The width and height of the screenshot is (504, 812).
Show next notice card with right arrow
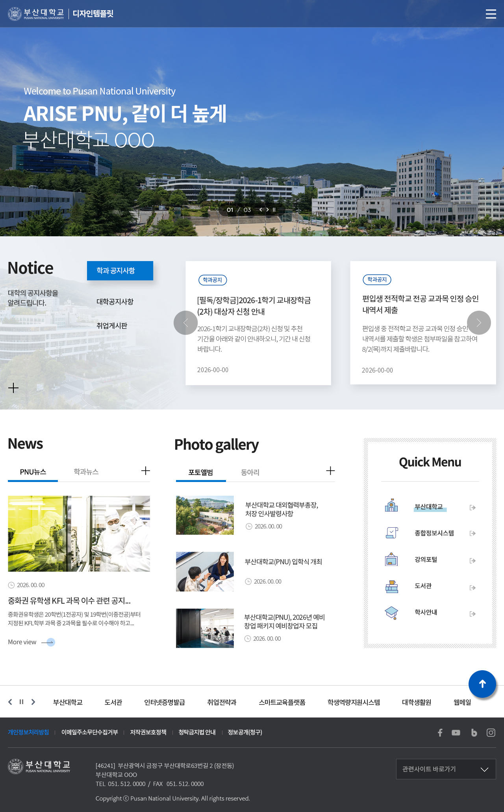[x=479, y=323]
